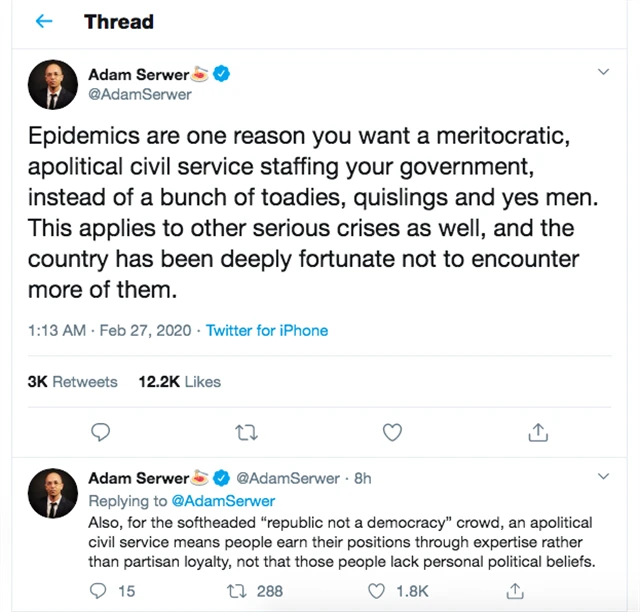Image resolution: width=640 pixels, height=612 pixels.
Task: Reply to the second tweet with 15 replies
Action: point(99,591)
